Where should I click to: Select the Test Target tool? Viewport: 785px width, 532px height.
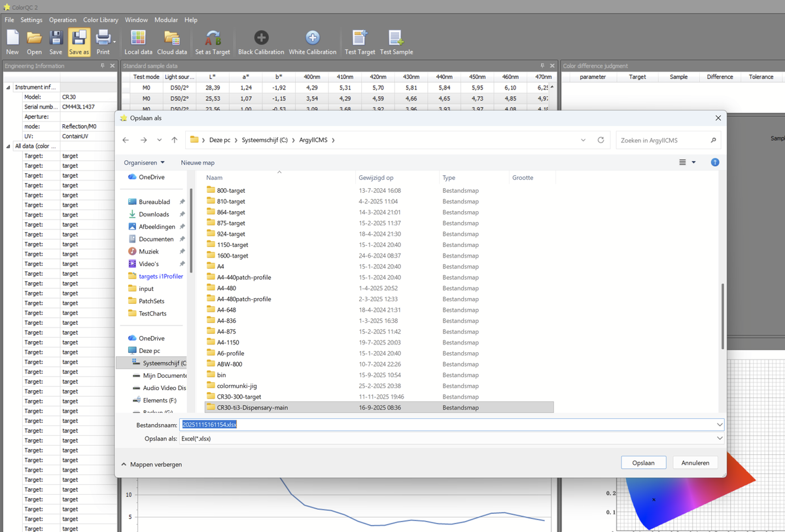click(x=360, y=42)
